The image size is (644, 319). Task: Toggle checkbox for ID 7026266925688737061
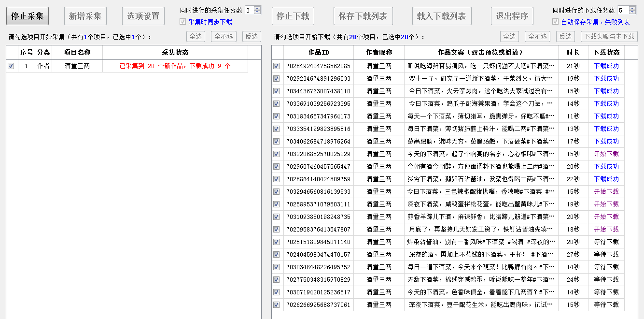tap(277, 305)
